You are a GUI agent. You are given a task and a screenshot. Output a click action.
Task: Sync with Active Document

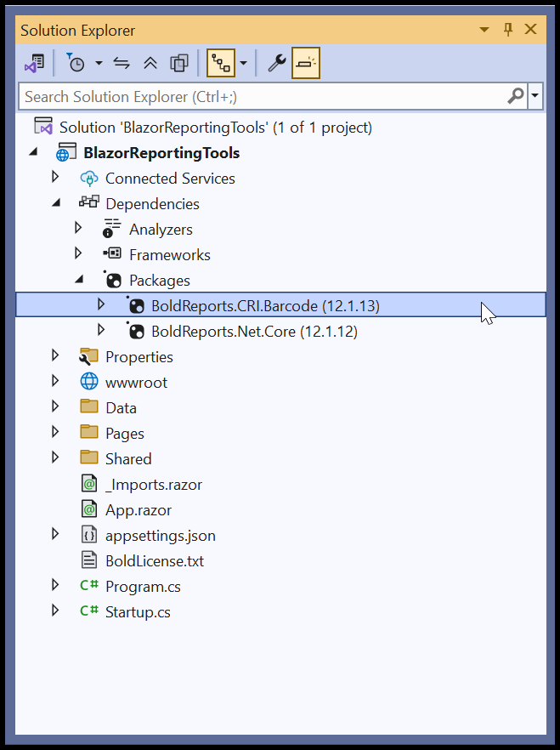click(x=122, y=63)
